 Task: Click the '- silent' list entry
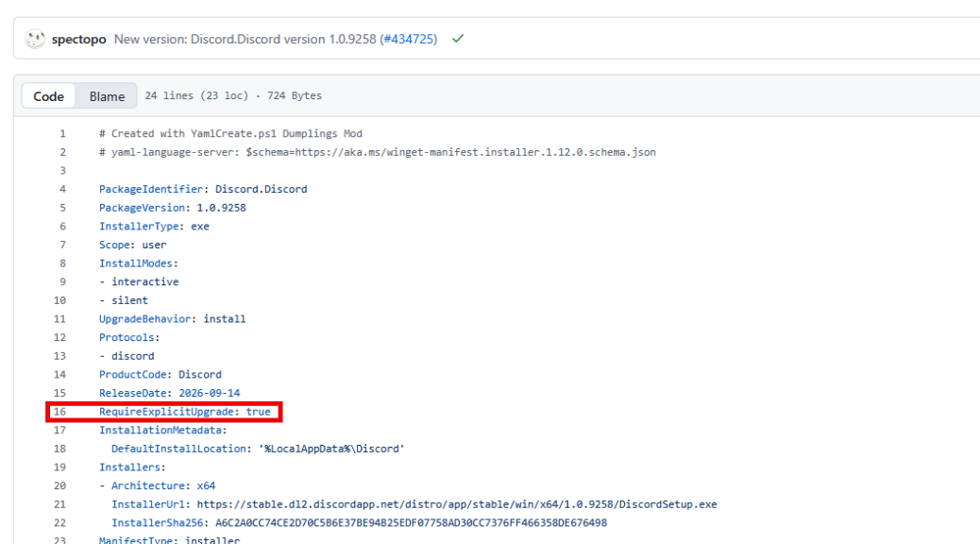pos(123,300)
